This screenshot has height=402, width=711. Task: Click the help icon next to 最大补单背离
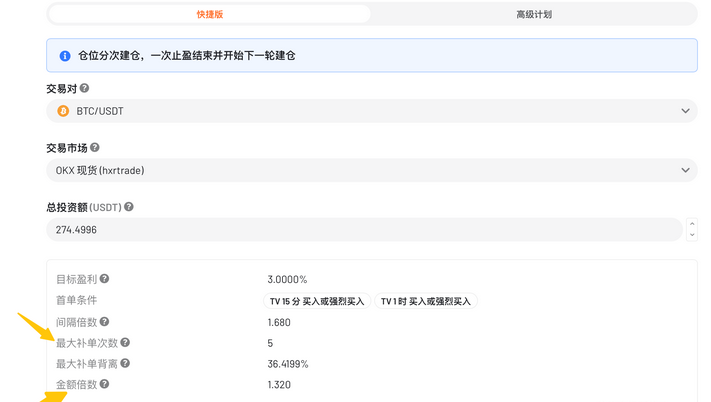pos(126,364)
